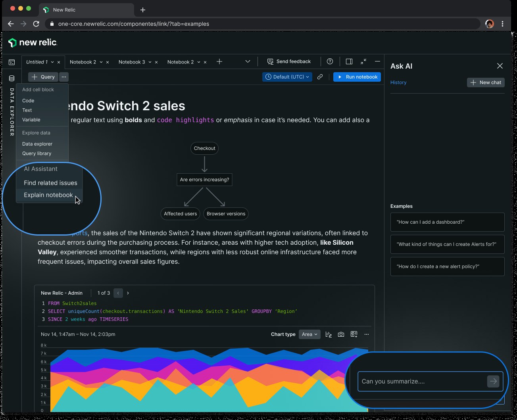Open the Area chart type dropdown
The image size is (517, 420).
[309, 334]
